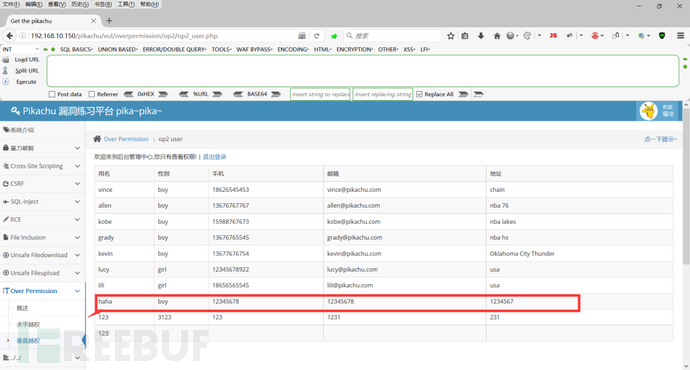Click the 点一下提示 hint link
Viewport: 690px width, 370px height.
click(x=660, y=139)
